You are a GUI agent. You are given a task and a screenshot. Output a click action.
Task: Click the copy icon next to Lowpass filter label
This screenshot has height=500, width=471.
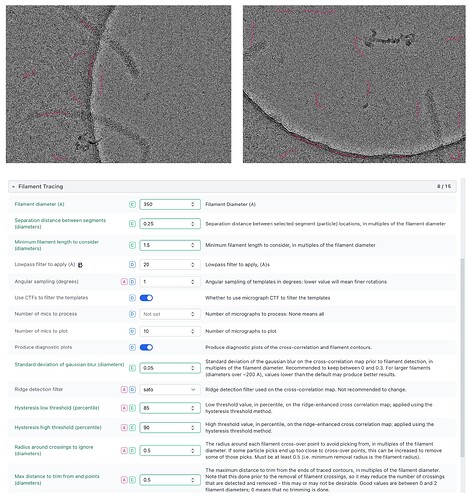tap(80, 265)
